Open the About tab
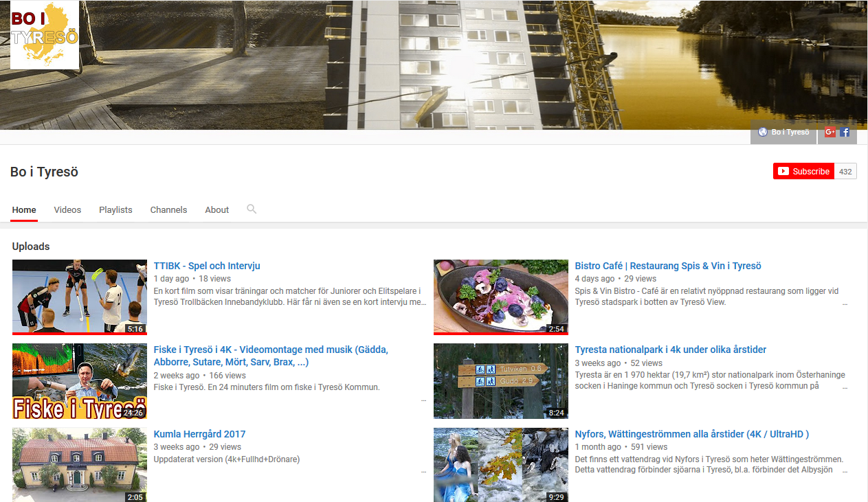This screenshot has width=868, height=502. tap(216, 209)
